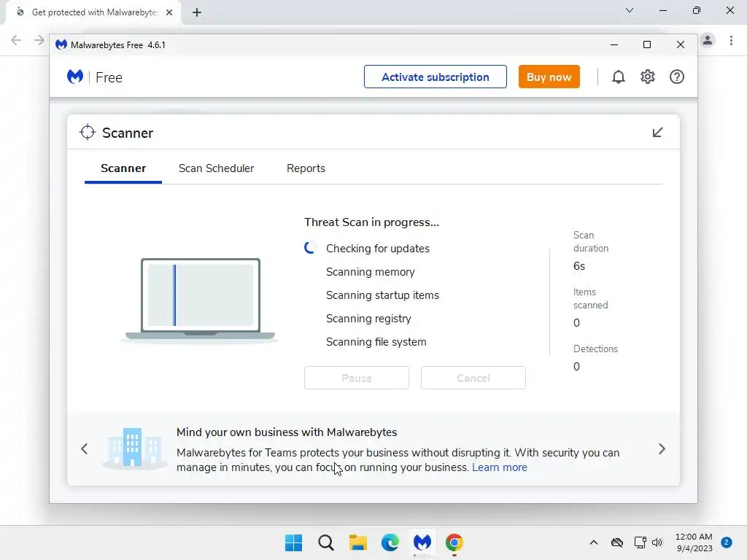Click the Detections label

pyautogui.click(x=595, y=349)
